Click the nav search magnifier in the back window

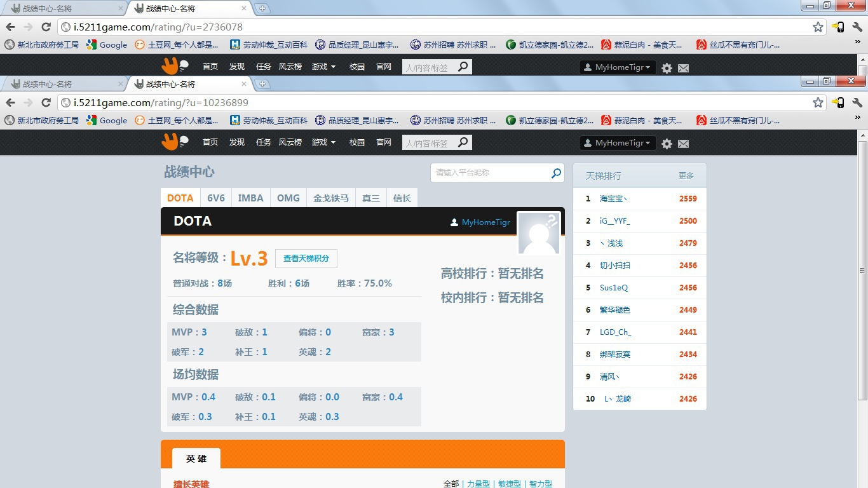(463, 66)
